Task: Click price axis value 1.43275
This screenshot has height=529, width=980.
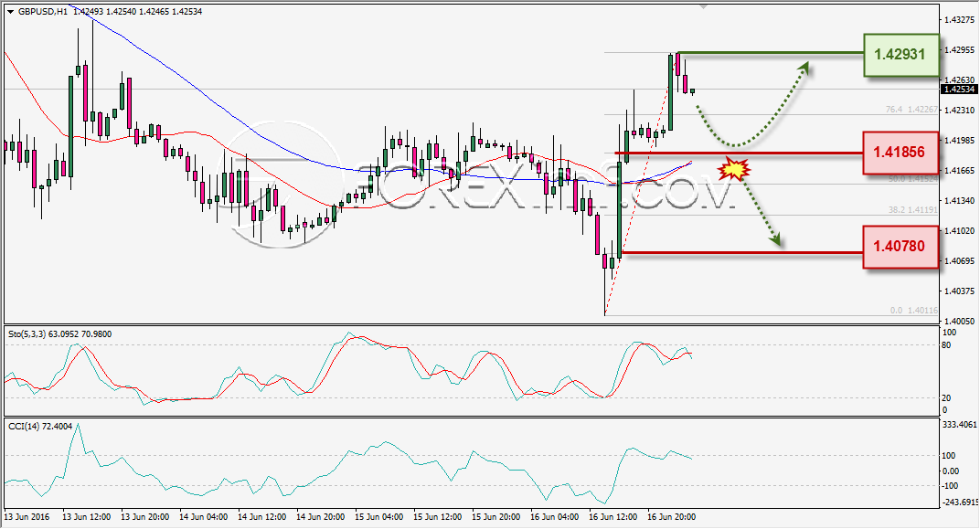Action: pos(959,20)
